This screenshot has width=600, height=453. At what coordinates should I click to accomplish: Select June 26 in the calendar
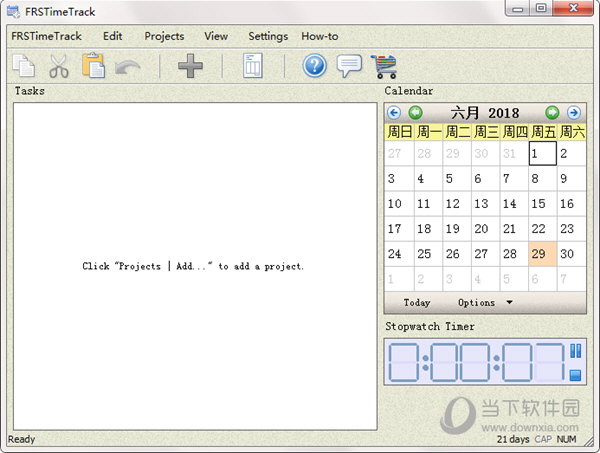tap(457, 254)
